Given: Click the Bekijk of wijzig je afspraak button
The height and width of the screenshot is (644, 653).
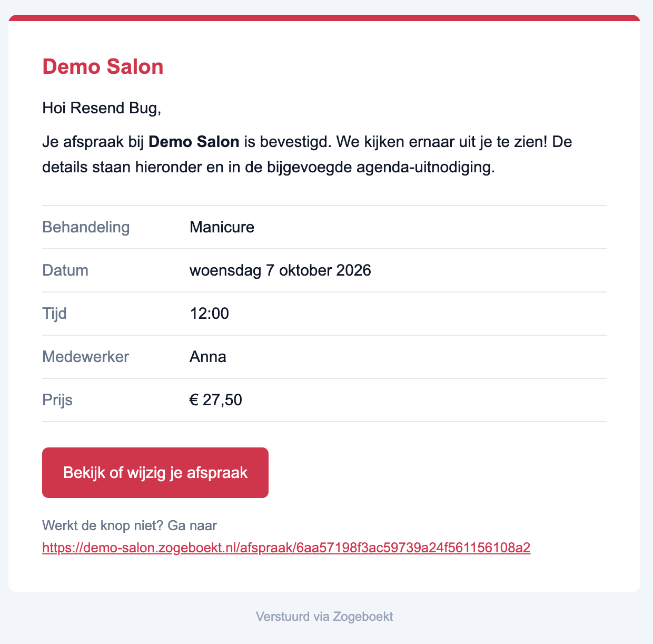Looking at the screenshot, I should tap(155, 473).
